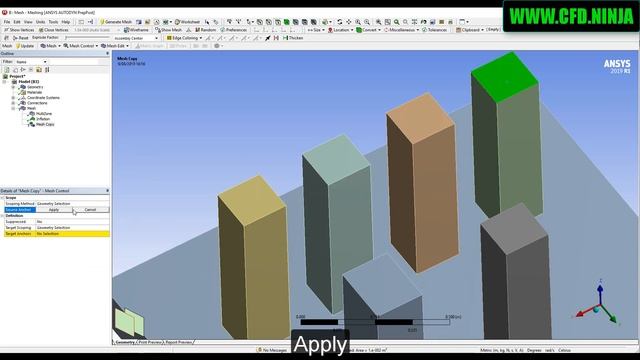Select the Pan view tool
The image size is (640, 360).
(349, 22)
